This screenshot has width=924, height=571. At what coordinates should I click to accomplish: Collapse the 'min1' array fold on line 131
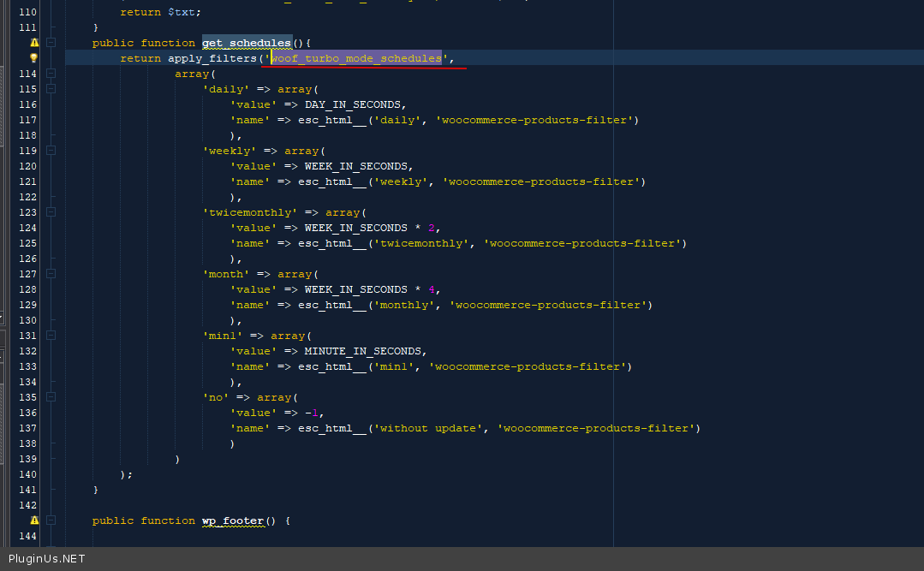[51, 336]
